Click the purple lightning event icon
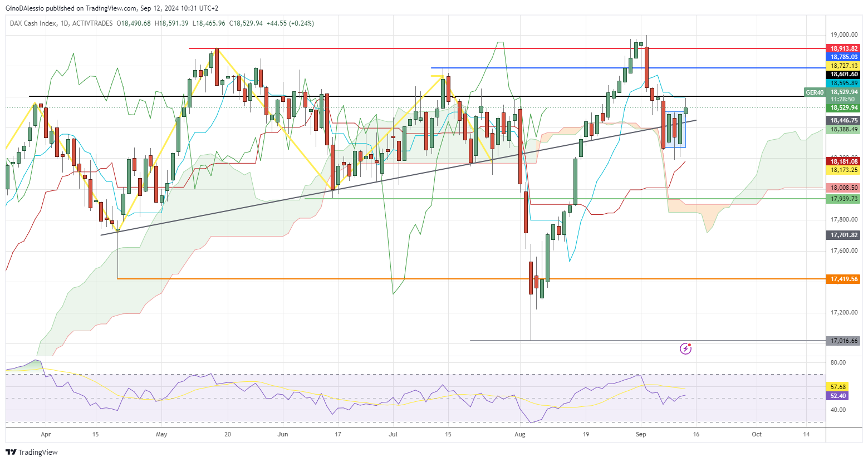Screen dimensions: 868x462 click(686, 348)
